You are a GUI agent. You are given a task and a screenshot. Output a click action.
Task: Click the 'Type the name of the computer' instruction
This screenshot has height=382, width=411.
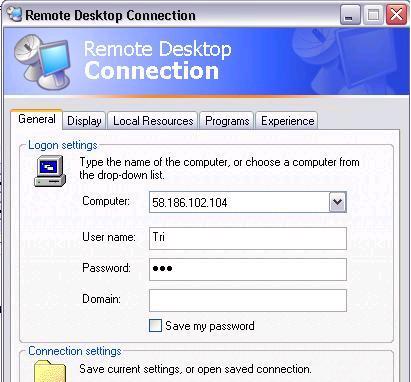click(219, 168)
